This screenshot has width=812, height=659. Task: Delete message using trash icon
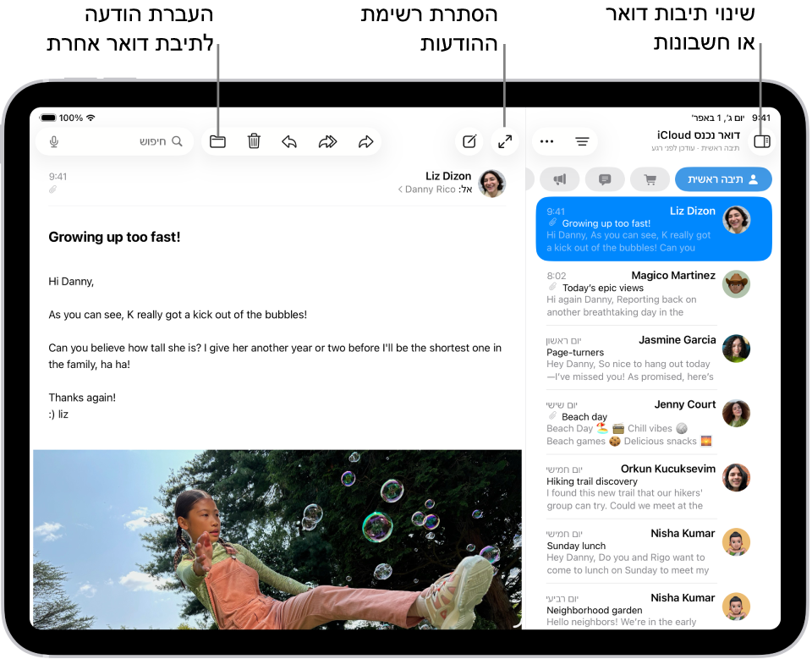(254, 141)
